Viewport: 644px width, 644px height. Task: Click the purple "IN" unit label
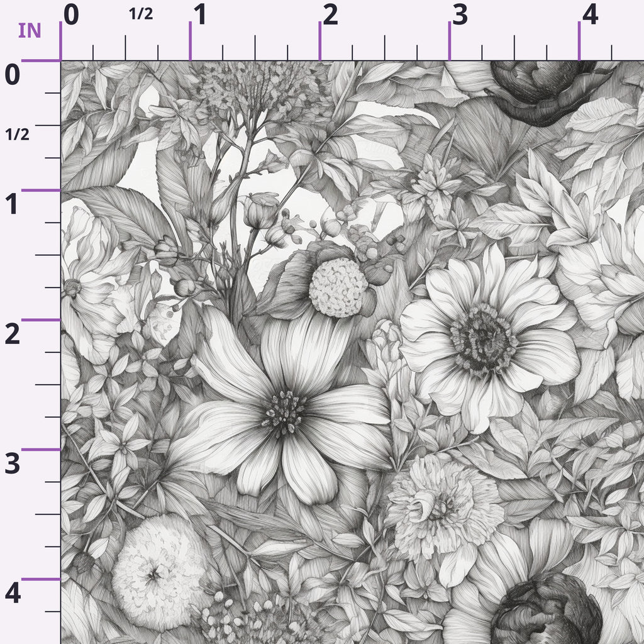click(x=30, y=31)
